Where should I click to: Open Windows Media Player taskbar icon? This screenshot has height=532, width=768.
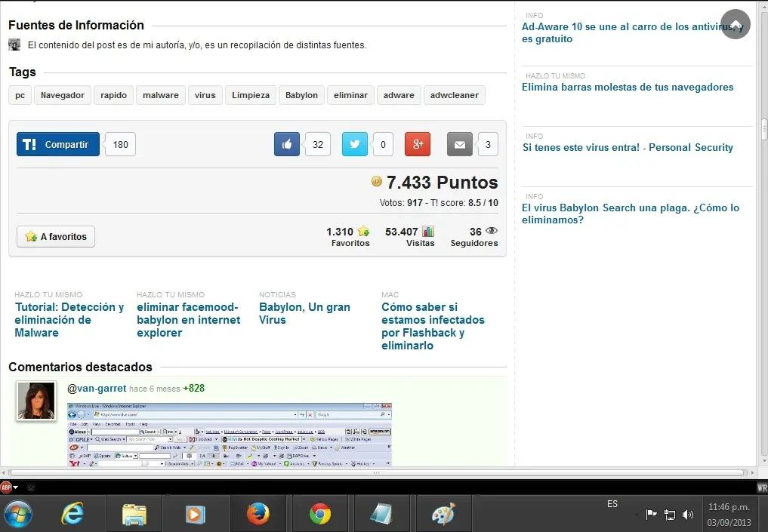pos(196,515)
